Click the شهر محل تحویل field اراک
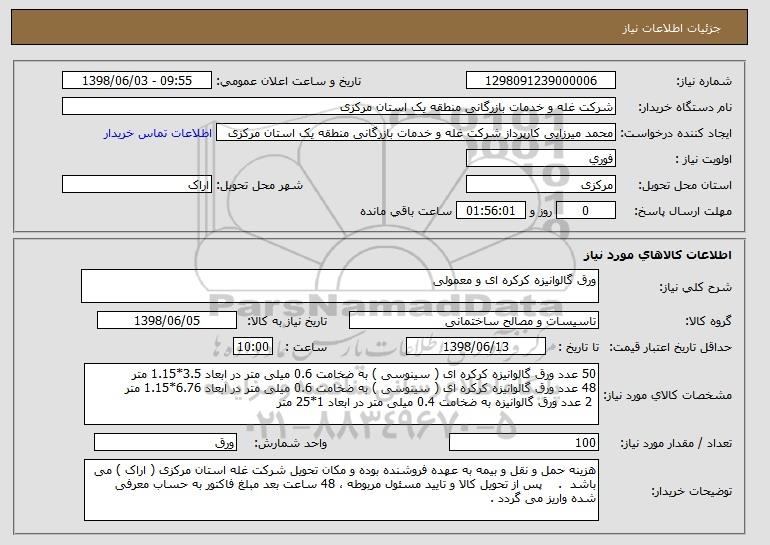The width and height of the screenshot is (770, 545). 137,185
